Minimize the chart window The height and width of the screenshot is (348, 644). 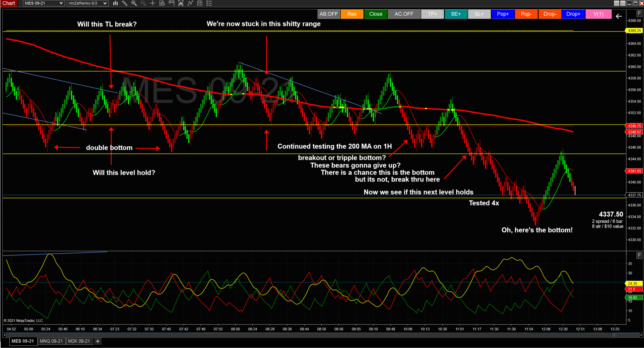point(629,3)
